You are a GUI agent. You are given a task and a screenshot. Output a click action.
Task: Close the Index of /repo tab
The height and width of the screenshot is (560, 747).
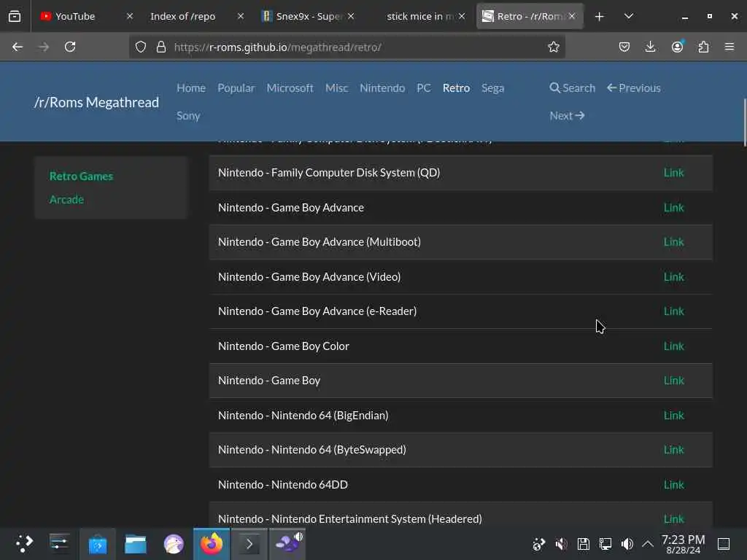[241, 16]
